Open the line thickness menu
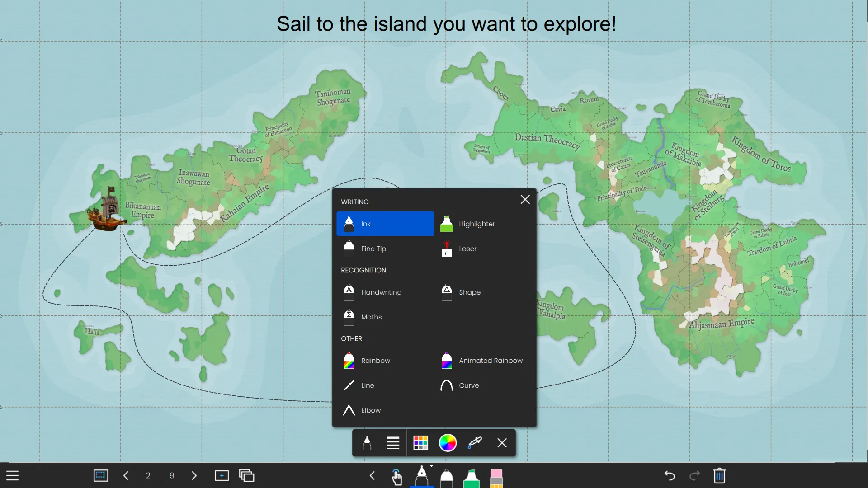The height and width of the screenshot is (488, 868). click(393, 443)
